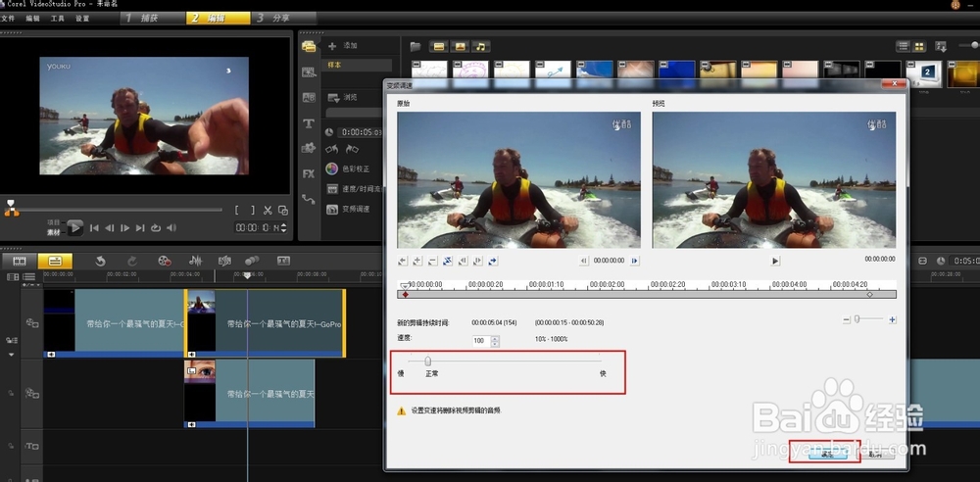Viewport: 980px width, 482px height.
Task: Remove key frame button in speed dialog
Action: coord(432,261)
